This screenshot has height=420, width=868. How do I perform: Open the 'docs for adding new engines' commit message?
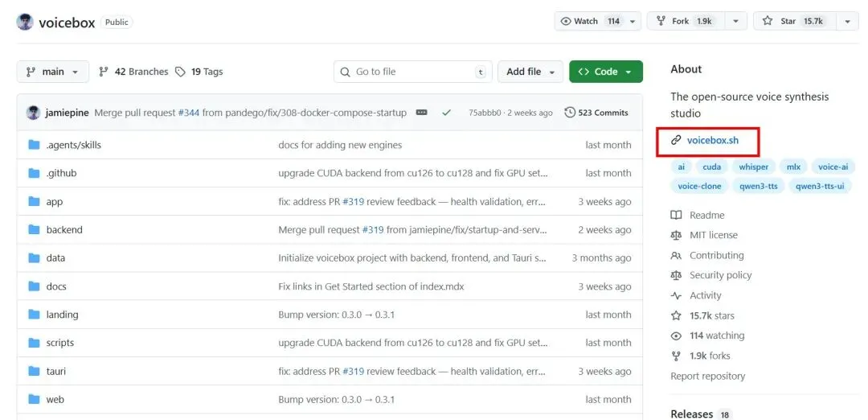[340, 145]
